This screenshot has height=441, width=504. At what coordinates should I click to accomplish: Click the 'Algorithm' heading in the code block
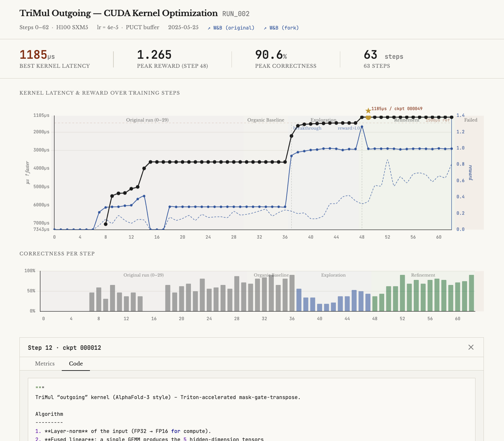click(49, 414)
